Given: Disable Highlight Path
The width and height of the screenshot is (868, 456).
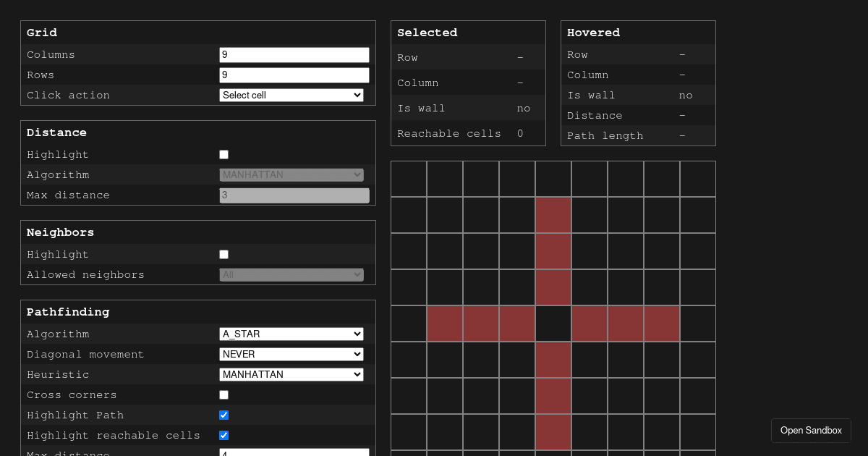Looking at the screenshot, I should tap(224, 415).
